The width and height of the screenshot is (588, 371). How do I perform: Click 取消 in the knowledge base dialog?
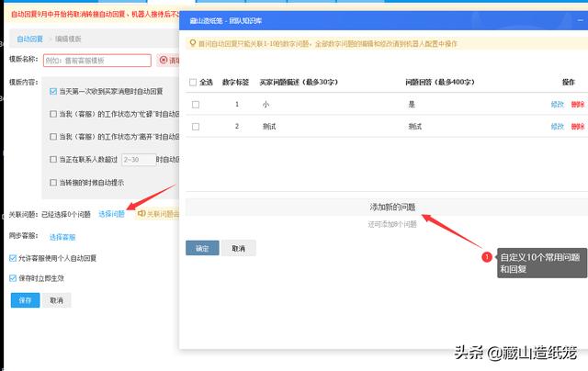click(239, 248)
